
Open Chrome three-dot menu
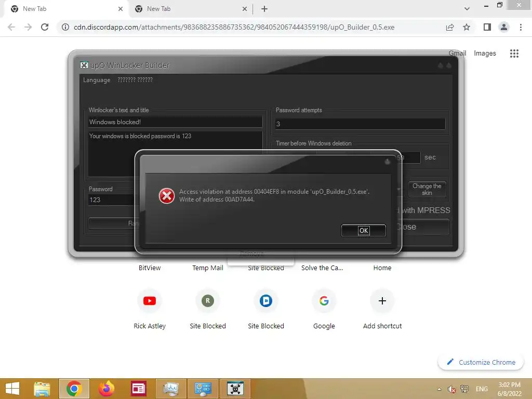click(x=521, y=27)
